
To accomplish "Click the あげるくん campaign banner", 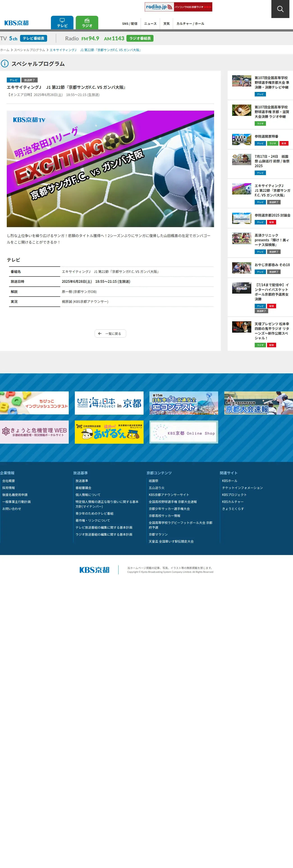I will (109, 432).
